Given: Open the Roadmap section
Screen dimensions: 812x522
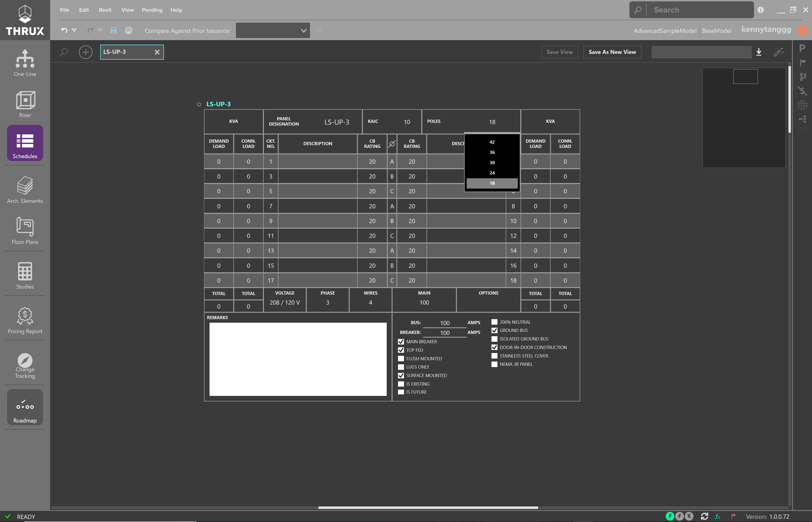Looking at the screenshot, I should coord(25,407).
